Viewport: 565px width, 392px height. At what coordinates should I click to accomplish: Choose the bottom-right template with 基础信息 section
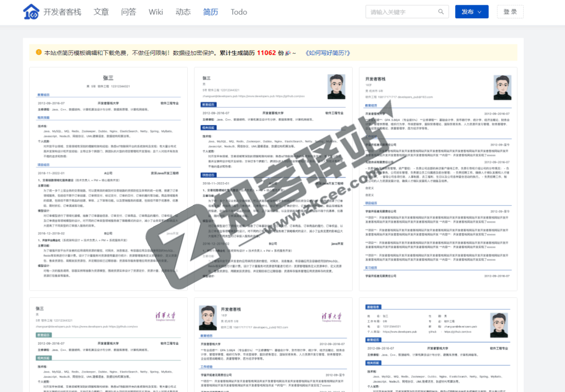[x=438, y=345]
